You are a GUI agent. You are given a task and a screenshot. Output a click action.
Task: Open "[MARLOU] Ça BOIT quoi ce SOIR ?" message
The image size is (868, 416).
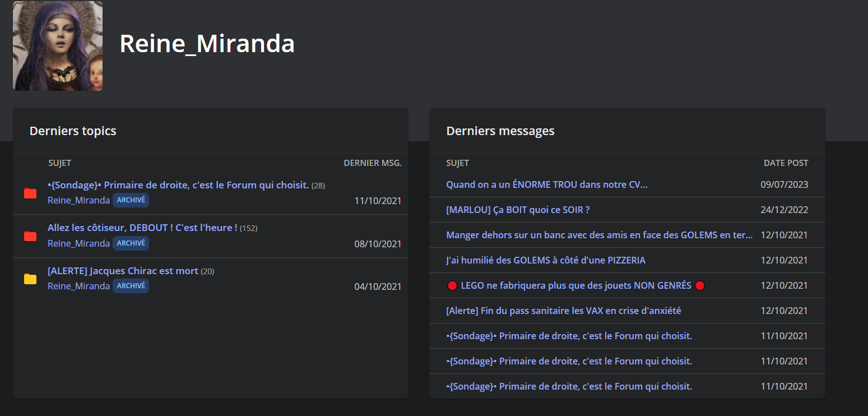(518, 210)
